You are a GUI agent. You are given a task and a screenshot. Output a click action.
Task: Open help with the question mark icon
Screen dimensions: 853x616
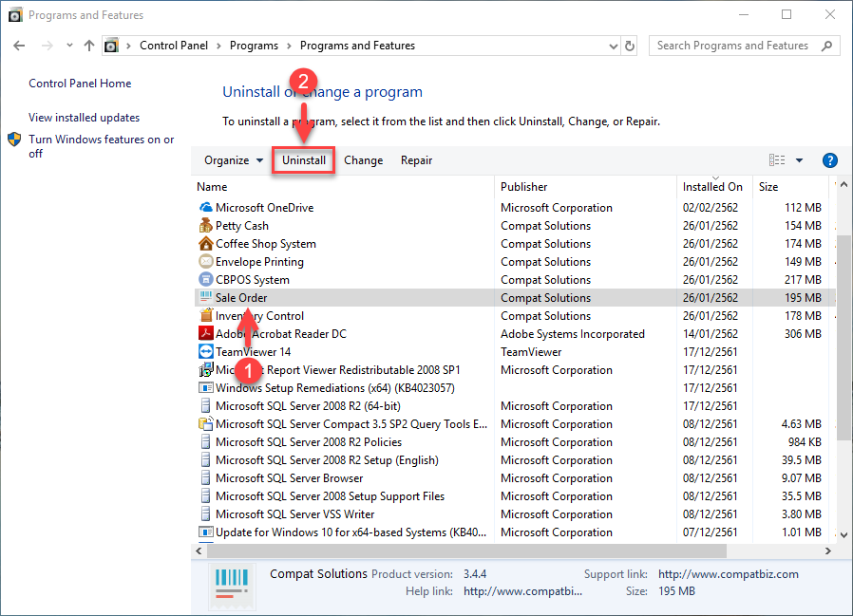pyautogui.click(x=829, y=160)
